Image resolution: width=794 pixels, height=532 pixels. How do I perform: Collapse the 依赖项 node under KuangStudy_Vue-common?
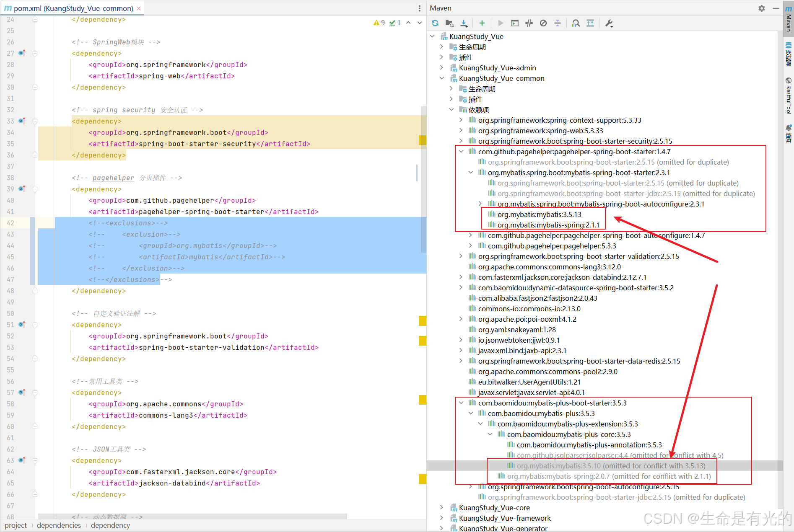(451, 110)
